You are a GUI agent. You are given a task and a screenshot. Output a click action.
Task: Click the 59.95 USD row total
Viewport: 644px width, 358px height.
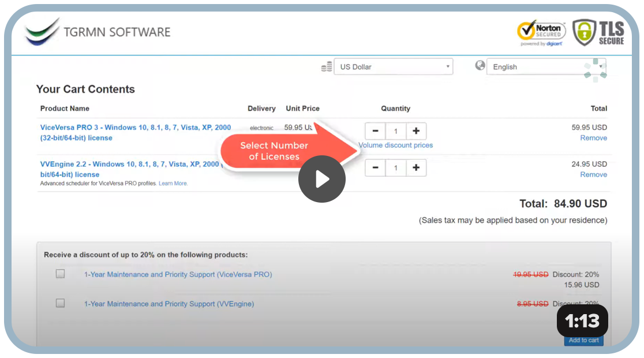pos(589,128)
